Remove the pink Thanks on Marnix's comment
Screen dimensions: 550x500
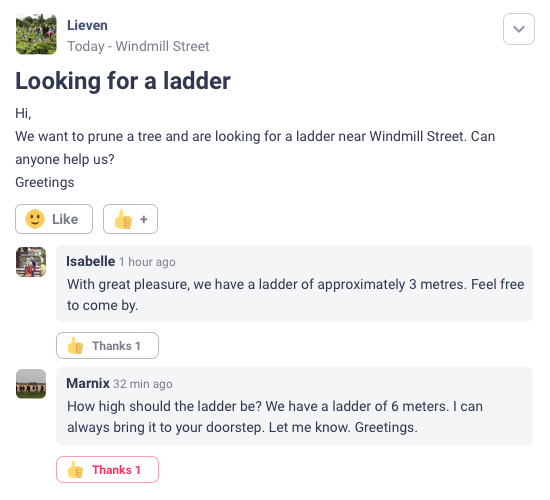pos(107,469)
